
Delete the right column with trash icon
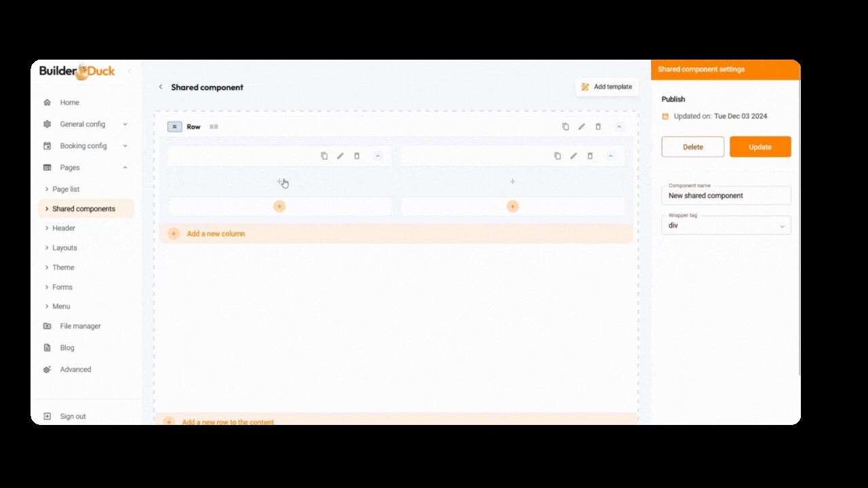pyautogui.click(x=590, y=156)
